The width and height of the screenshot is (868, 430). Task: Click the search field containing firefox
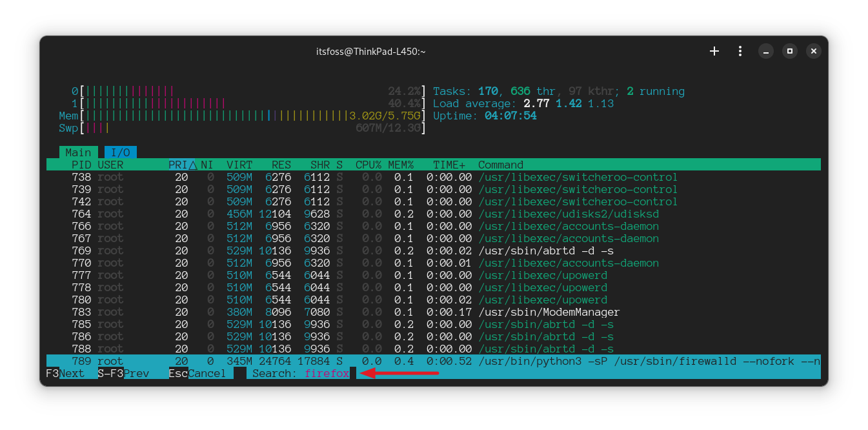[327, 373]
